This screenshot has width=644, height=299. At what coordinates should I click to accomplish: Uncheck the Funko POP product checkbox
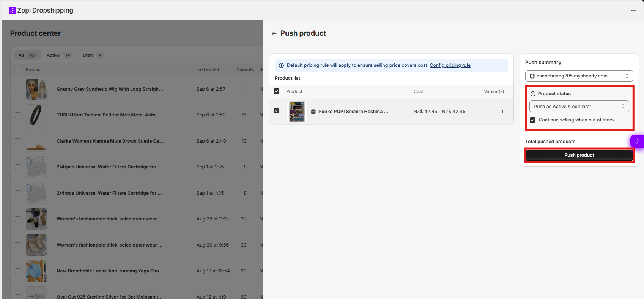coord(277,111)
